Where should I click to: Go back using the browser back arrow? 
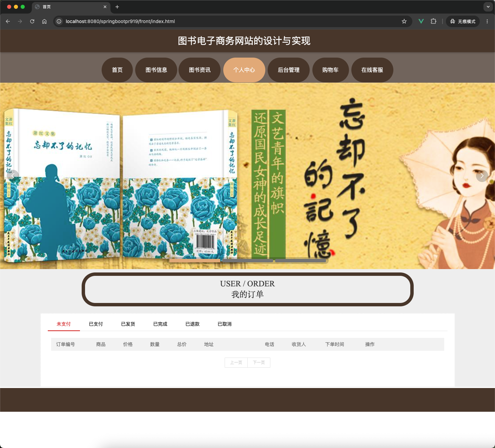[8, 21]
